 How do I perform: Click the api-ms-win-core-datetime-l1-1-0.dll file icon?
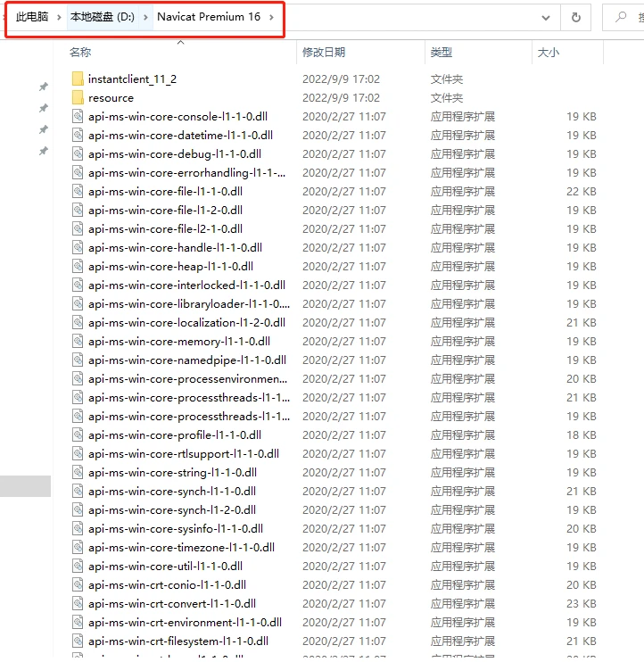78,135
